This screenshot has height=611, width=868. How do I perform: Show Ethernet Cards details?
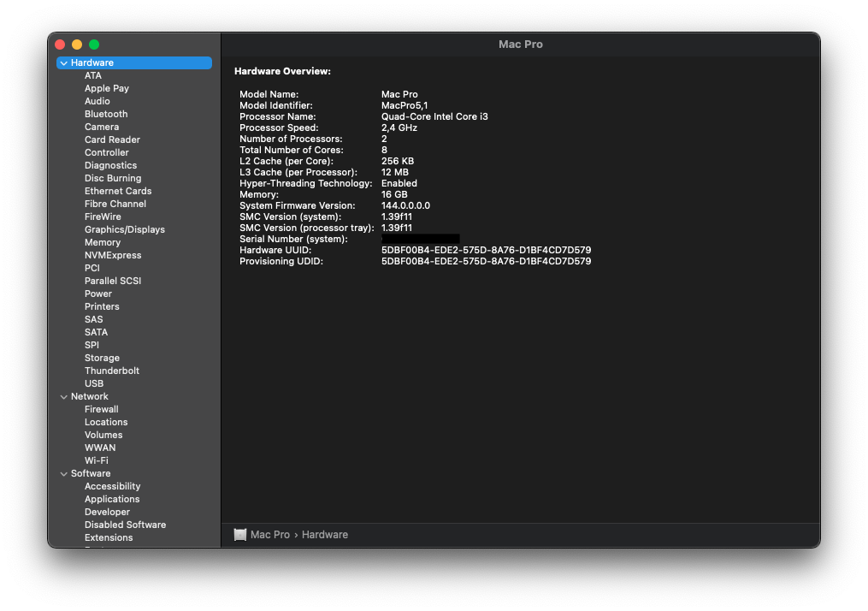pos(118,191)
